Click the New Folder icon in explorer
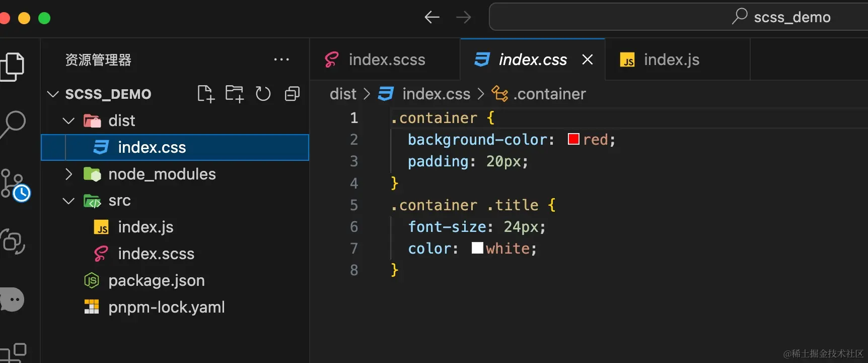868x363 pixels. pyautogui.click(x=235, y=94)
